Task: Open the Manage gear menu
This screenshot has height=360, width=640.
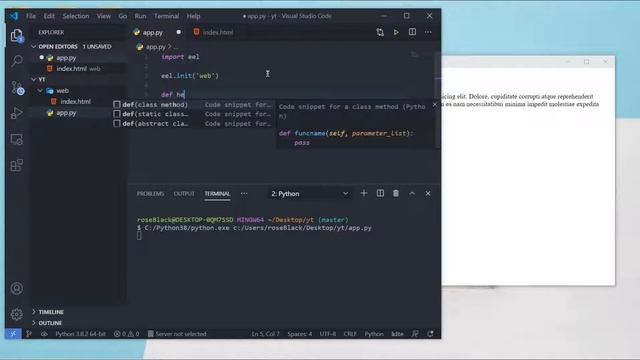Action: pos(17,314)
